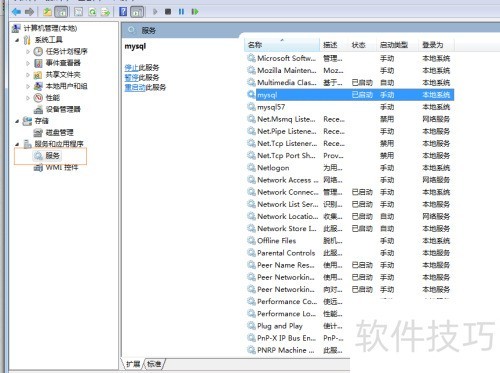This screenshot has height=373, width=500.
Task: Expand the 任务计划程序 node arrow
Action: [x=28, y=52]
